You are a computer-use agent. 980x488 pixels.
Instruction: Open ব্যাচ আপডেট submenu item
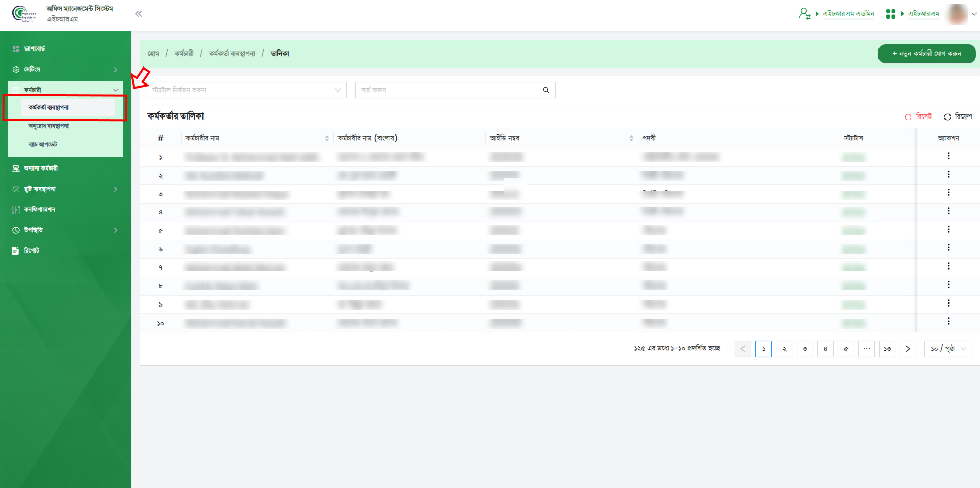pyautogui.click(x=43, y=144)
